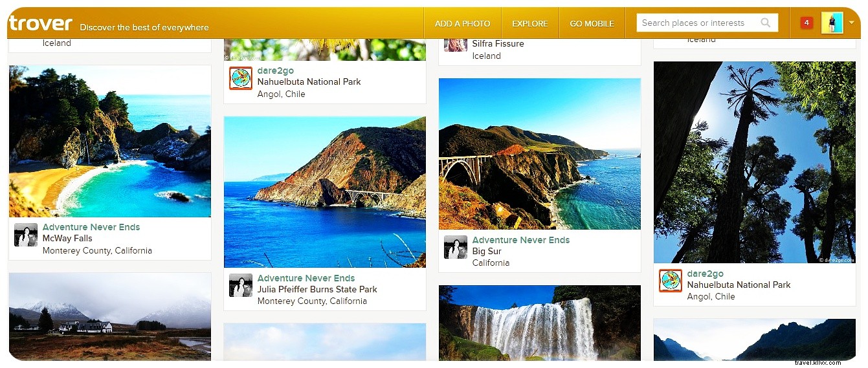Click the Silfra Fissure title text
Image resolution: width=868 pixels, height=368 pixels.
[x=498, y=43]
